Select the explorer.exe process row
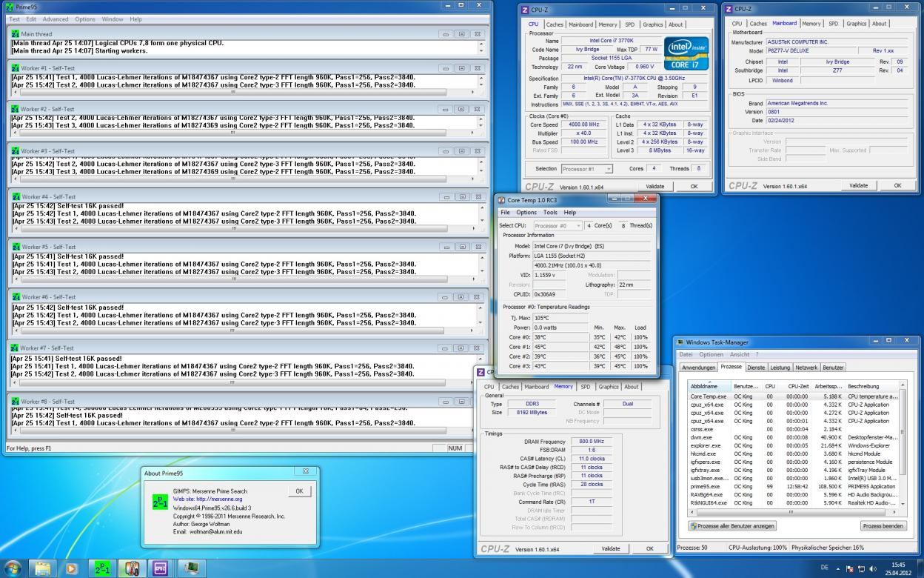This screenshot has height=578, width=924. click(793, 445)
